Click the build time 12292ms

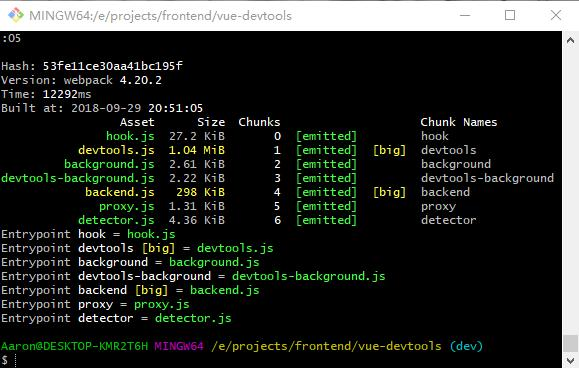(67, 94)
